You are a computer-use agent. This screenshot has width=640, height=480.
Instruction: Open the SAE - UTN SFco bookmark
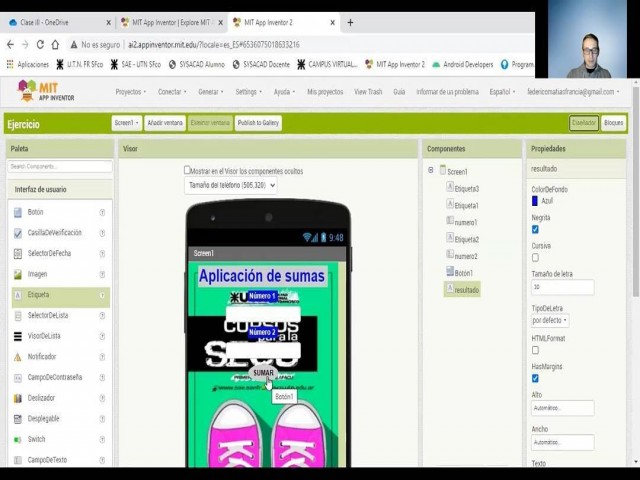click(x=136, y=64)
